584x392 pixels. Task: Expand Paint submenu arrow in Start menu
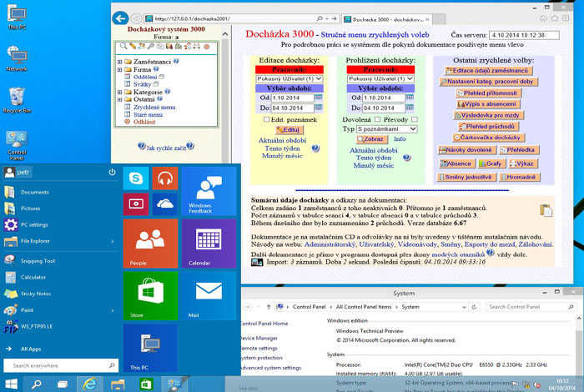pyautogui.click(x=113, y=310)
